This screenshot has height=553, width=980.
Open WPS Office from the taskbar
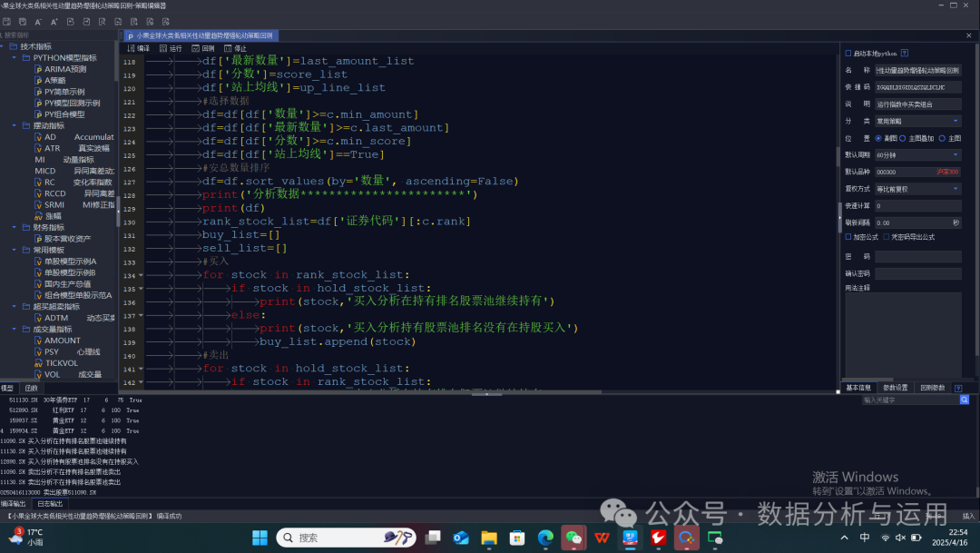(602, 538)
